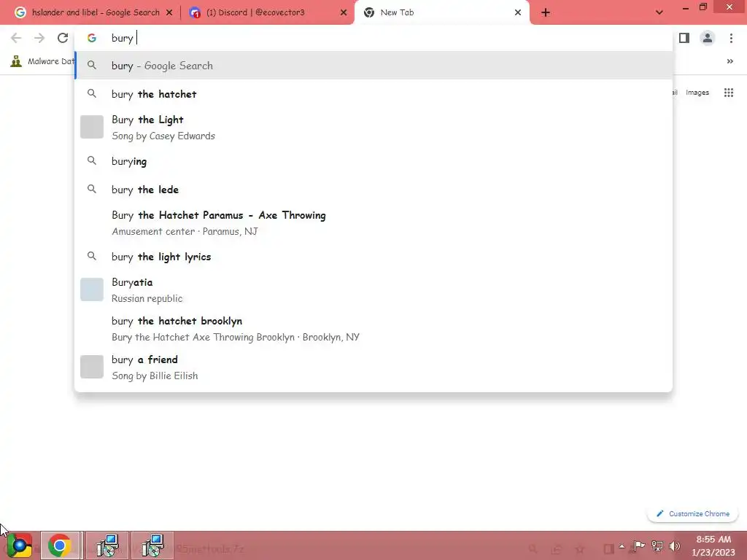Choose 'bury the hatchet brooklyn' suggestion
Screen dimensions: 747x560
click(x=373, y=328)
